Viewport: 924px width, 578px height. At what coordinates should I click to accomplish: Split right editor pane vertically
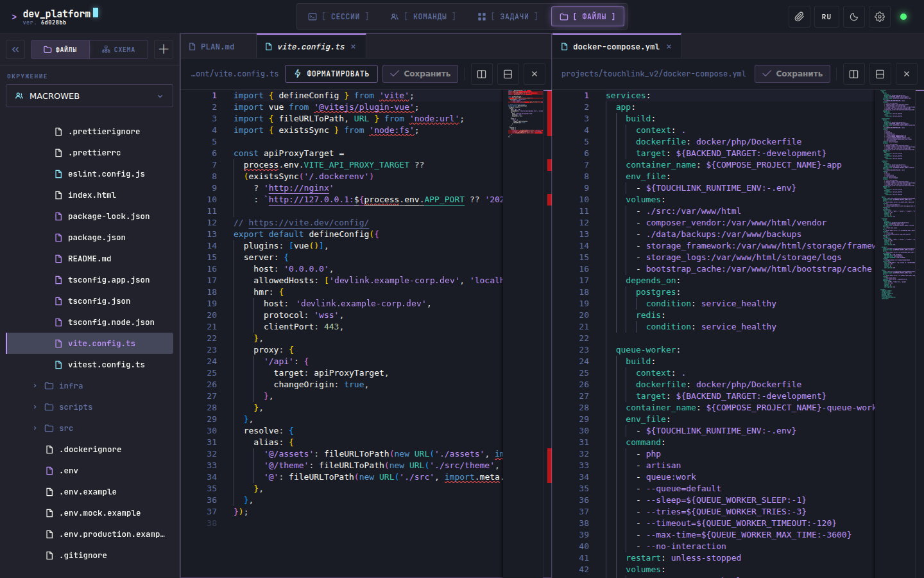click(853, 74)
